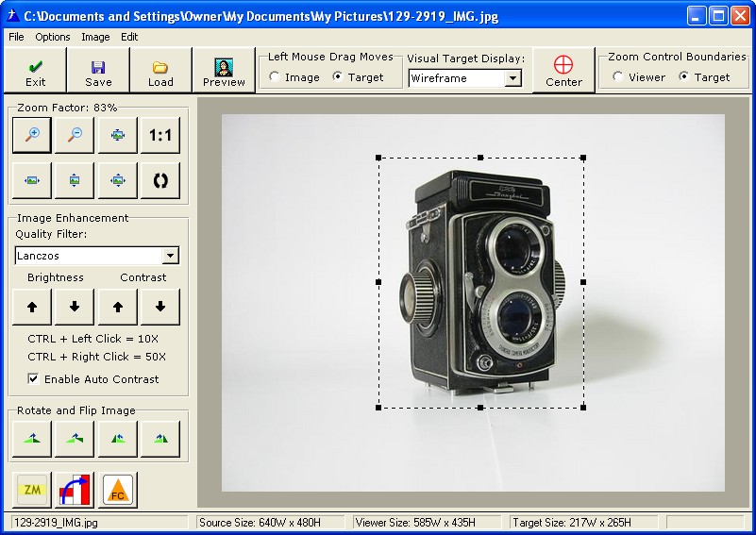Viewport: 756px width, 535px height.
Task: Open the Quality Filter dropdown arrow
Action: coord(170,256)
